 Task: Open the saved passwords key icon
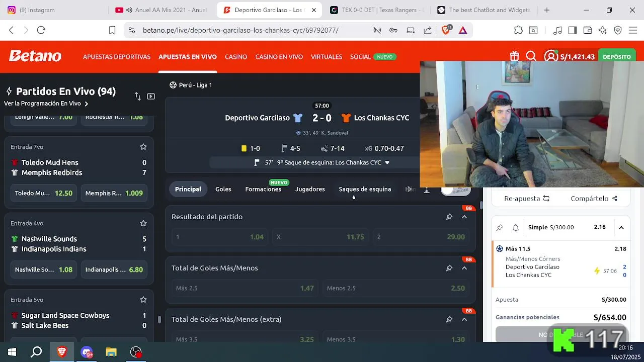393,30
